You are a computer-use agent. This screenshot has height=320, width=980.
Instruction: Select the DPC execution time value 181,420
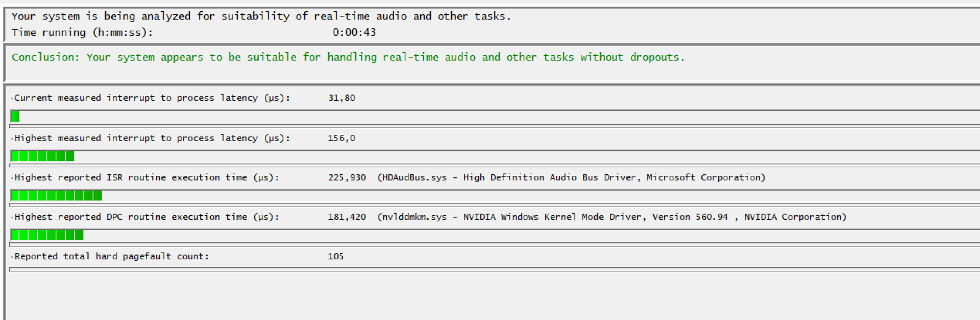pos(347,217)
